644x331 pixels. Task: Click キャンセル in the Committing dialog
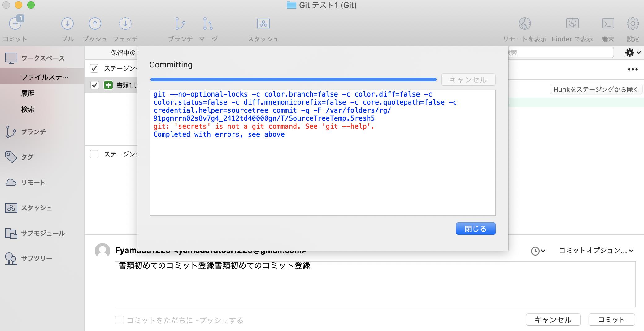pos(468,80)
